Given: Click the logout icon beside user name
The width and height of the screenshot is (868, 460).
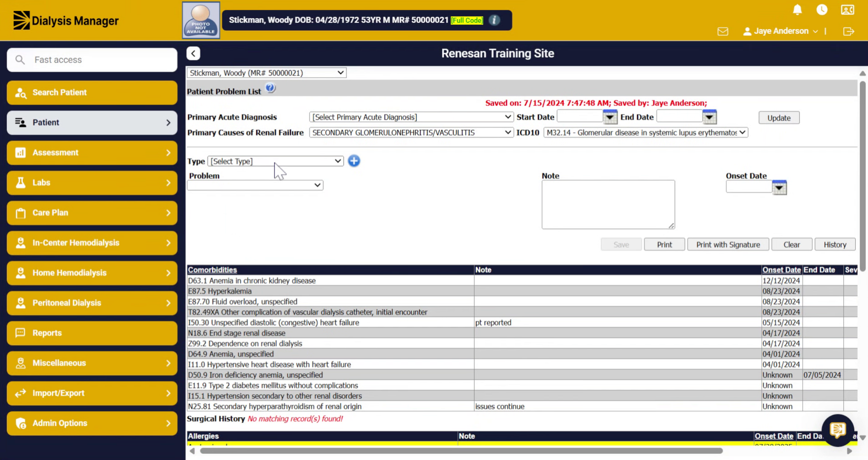Looking at the screenshot, I should (x=848, y=31).
